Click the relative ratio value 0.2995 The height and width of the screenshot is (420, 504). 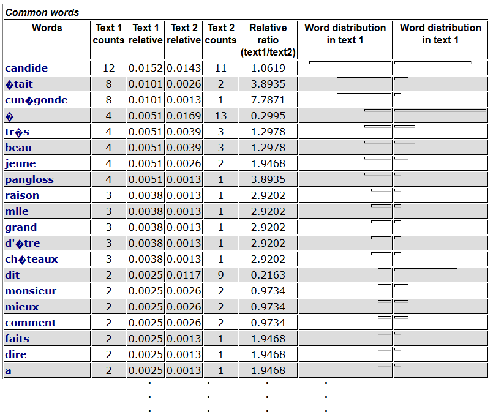click(268, 116)
